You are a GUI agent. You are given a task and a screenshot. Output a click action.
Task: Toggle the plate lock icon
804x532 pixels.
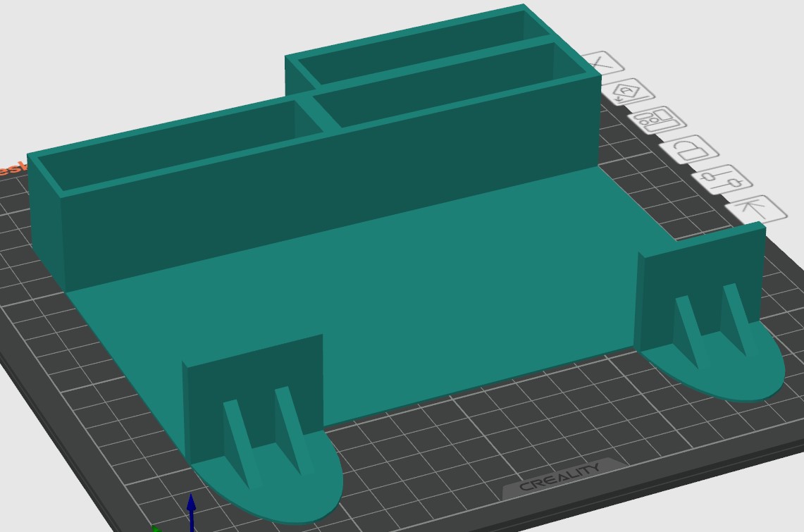(x=689, y=149)
